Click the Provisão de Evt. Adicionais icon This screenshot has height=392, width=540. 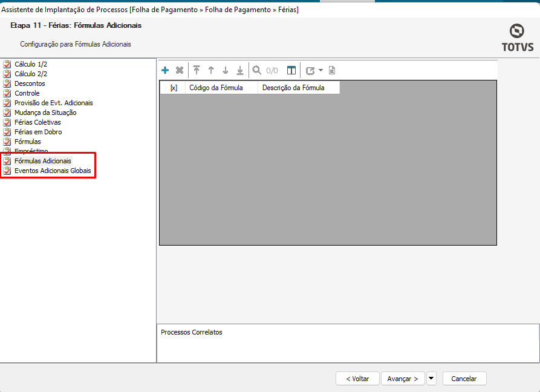point(7,103)
